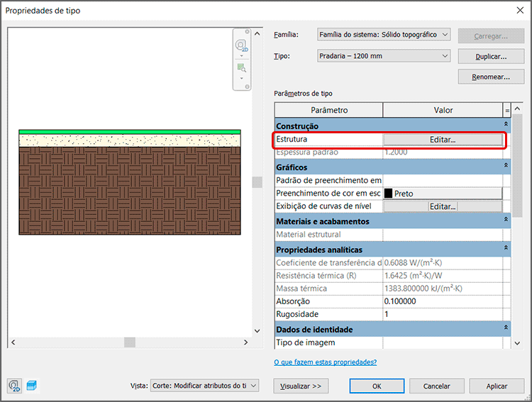Close the preview navigation bar
The width and height of the screenshot is (532, 402).
tap(248, 33)
